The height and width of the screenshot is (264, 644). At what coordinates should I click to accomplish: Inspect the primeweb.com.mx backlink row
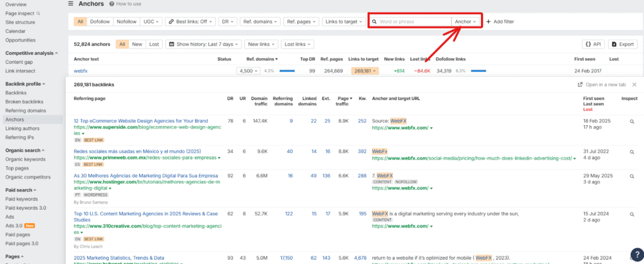631,152
